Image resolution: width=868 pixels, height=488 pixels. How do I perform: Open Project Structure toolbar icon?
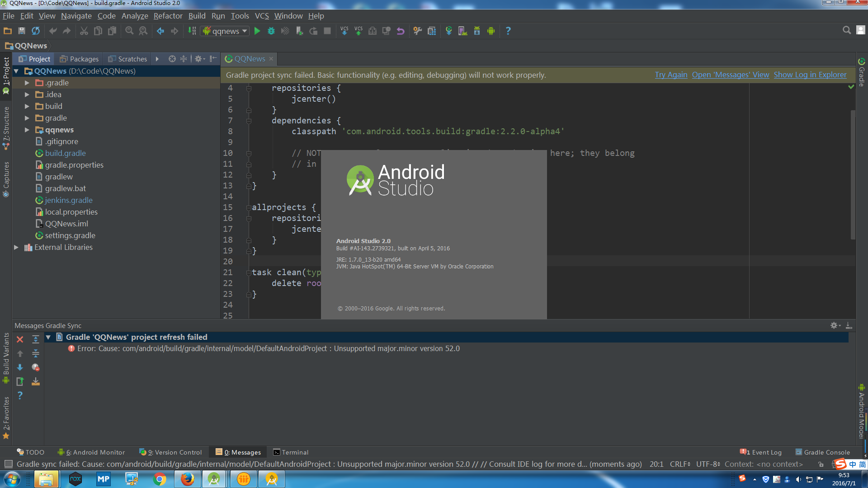[432, 31]
